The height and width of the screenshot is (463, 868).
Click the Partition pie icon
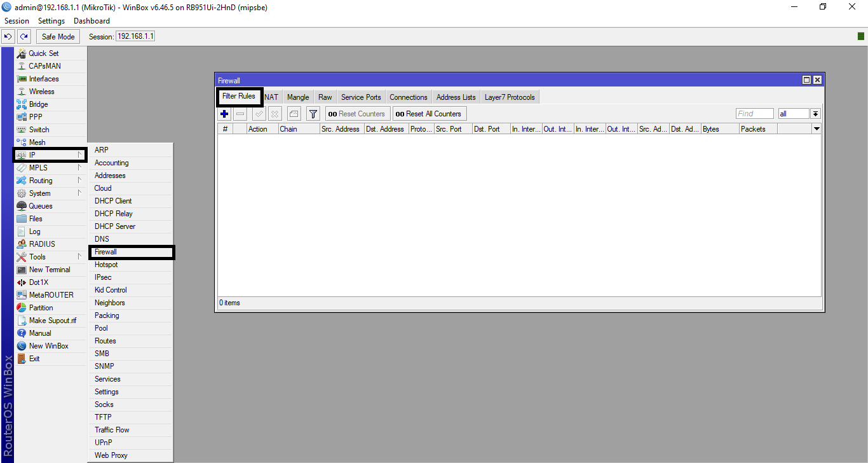tap(22, 308)
